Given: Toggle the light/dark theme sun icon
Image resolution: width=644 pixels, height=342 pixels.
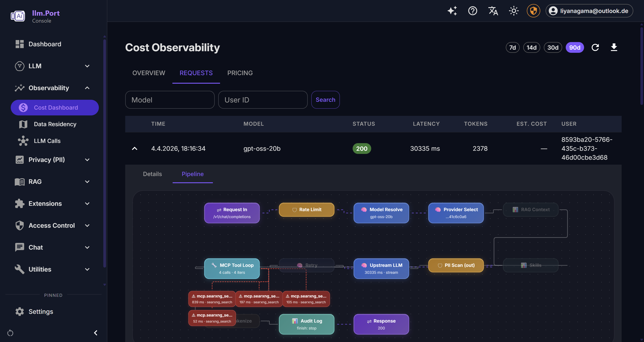Looking at the screenshot, I should [513, 11].
